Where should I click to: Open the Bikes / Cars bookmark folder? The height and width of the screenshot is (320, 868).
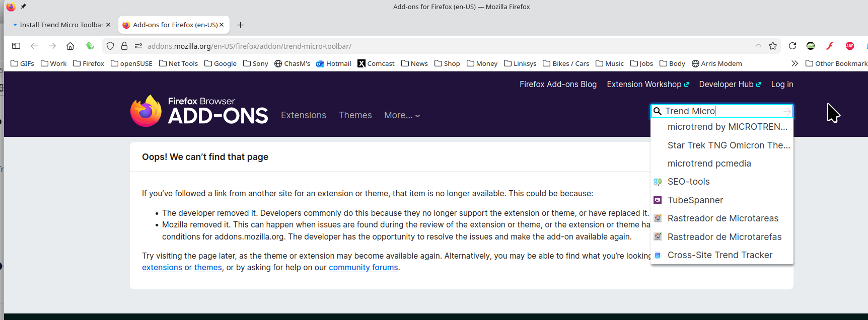(566, 63)
